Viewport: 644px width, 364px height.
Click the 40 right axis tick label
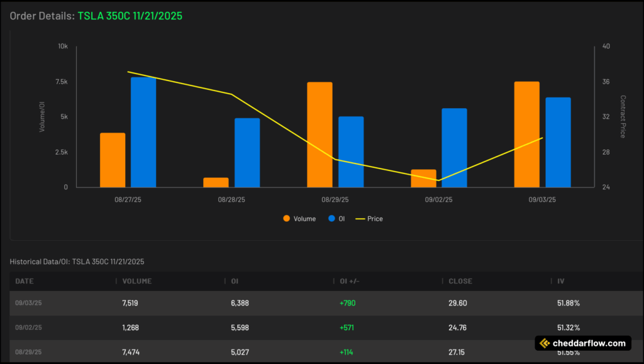(606, 47)
